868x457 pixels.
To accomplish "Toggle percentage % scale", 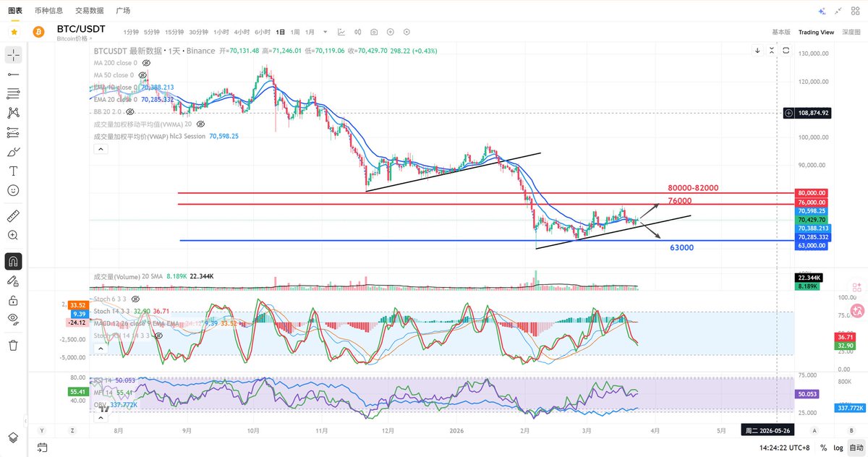I will 823,448.
